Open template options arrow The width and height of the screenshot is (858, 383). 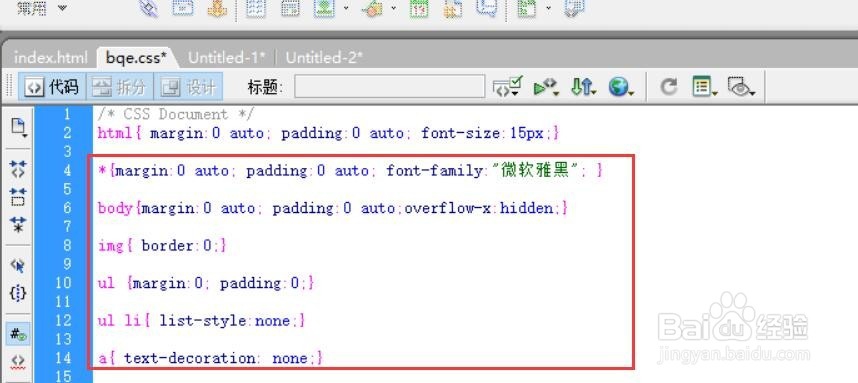pos(548,8)
